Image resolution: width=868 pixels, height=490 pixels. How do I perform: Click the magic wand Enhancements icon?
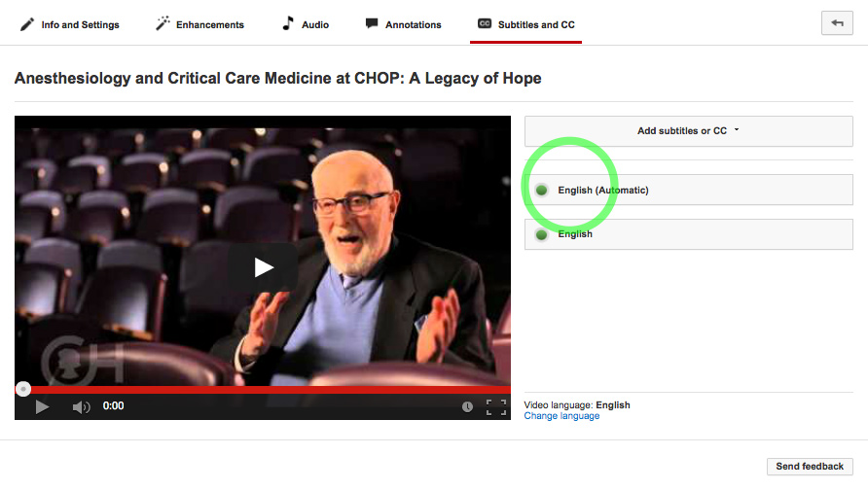click(x=163, y=23)
